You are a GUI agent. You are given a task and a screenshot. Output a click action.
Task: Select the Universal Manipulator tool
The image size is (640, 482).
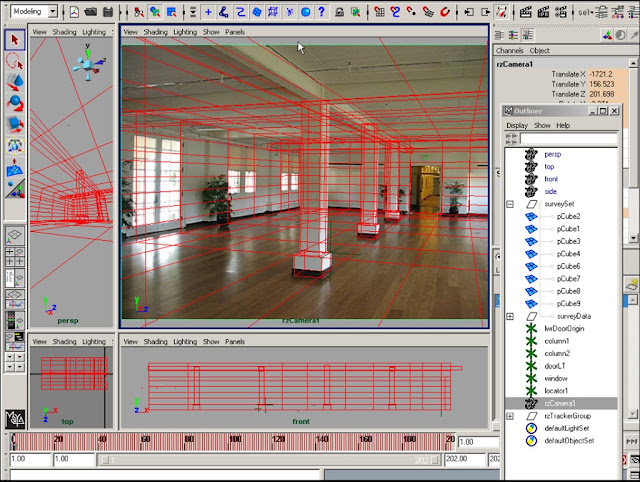click(15, 146)
